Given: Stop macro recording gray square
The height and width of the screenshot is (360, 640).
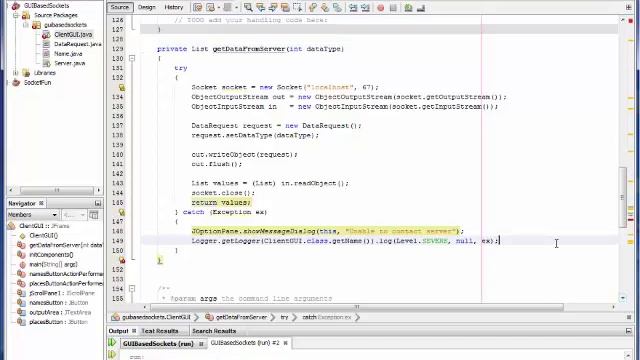Looking at the screenshot, I should pos(393,7).
